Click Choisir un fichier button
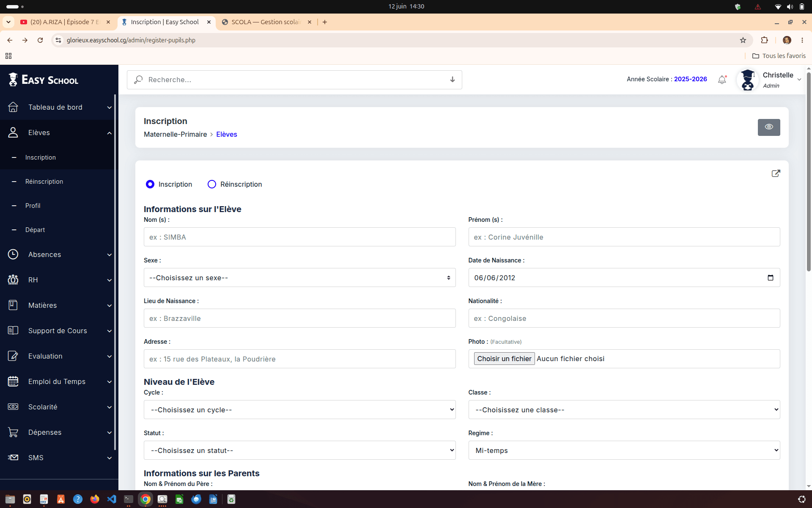The image size is (812, 508). [504, 359]
